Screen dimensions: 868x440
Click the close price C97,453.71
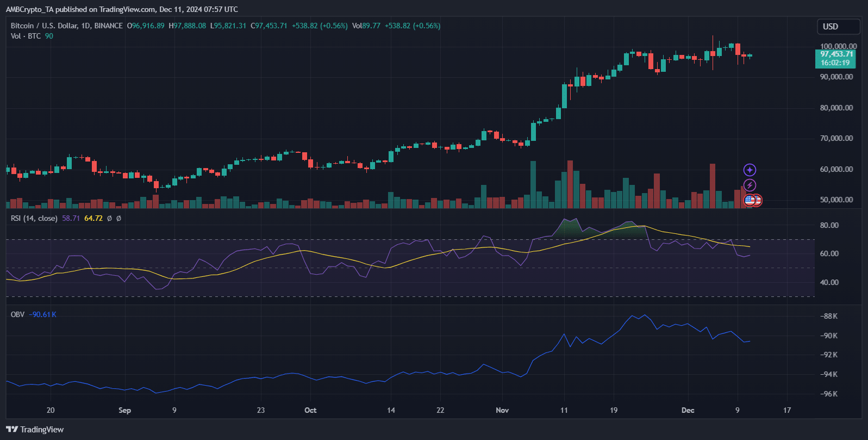[x=269, y=26]
